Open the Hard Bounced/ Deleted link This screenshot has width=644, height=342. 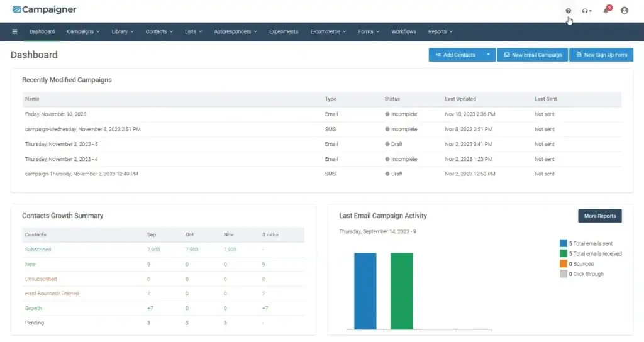tap(52, 294)
